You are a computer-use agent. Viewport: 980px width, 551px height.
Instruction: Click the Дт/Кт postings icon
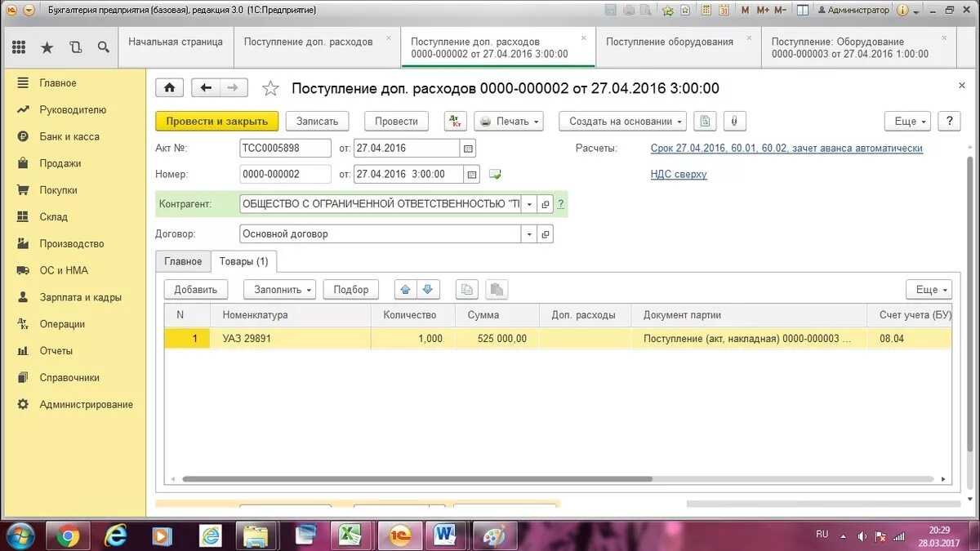[455, 121]
